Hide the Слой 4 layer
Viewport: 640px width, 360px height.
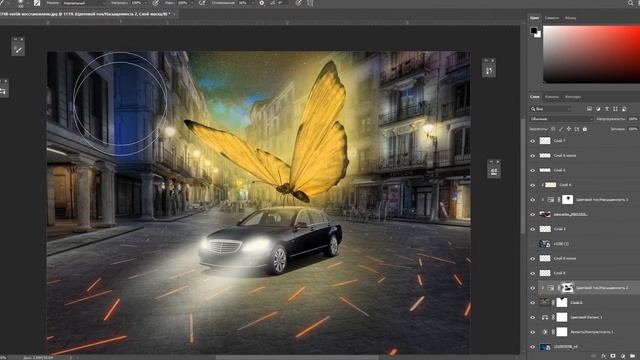[532, 185]
